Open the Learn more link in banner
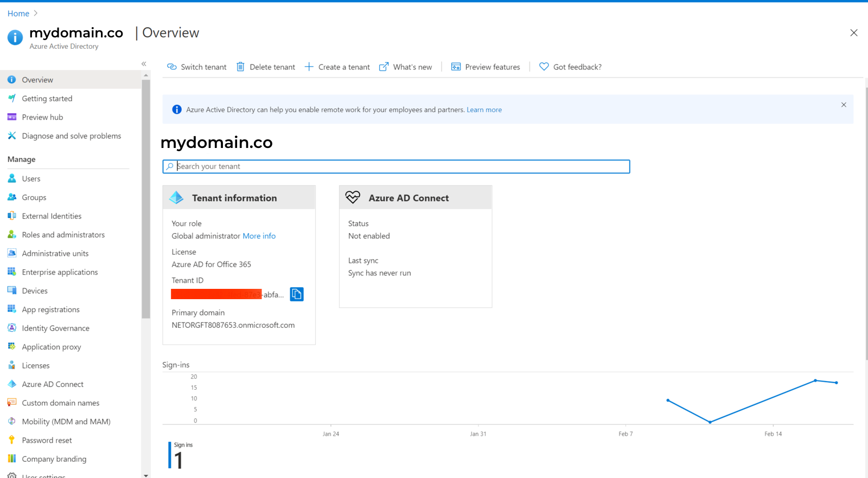 coord(484,109)
